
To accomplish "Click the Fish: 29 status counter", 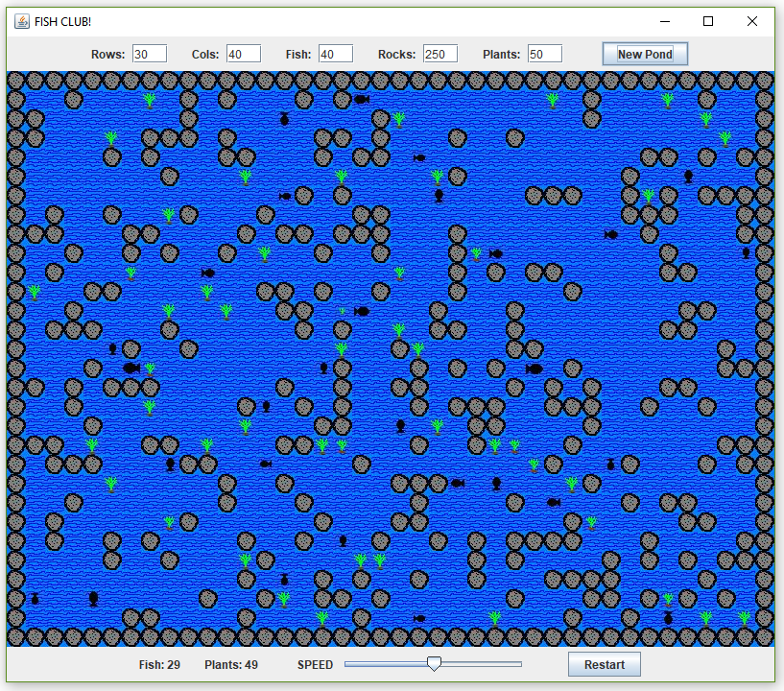I will (159, 664).
